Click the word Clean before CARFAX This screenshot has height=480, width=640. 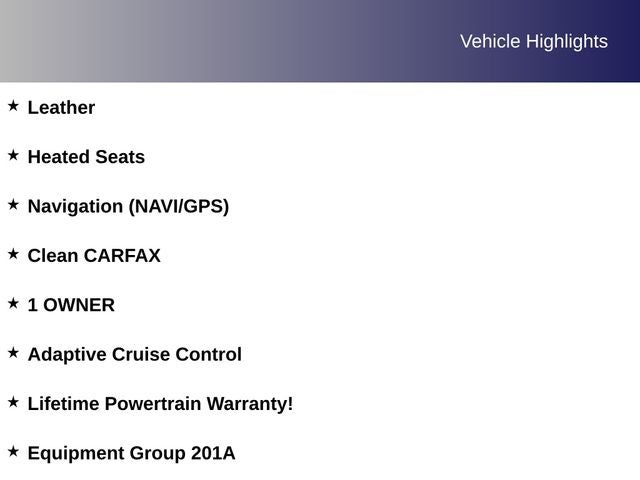click(x=53, y=256)
